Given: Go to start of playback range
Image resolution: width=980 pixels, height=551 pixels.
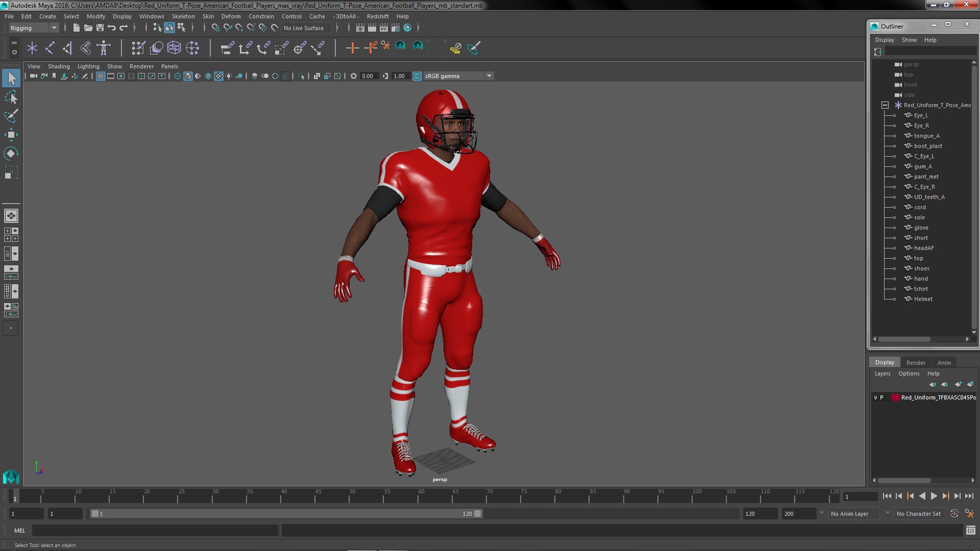Looking at the screenshot, I should click(x=887, y=496).
